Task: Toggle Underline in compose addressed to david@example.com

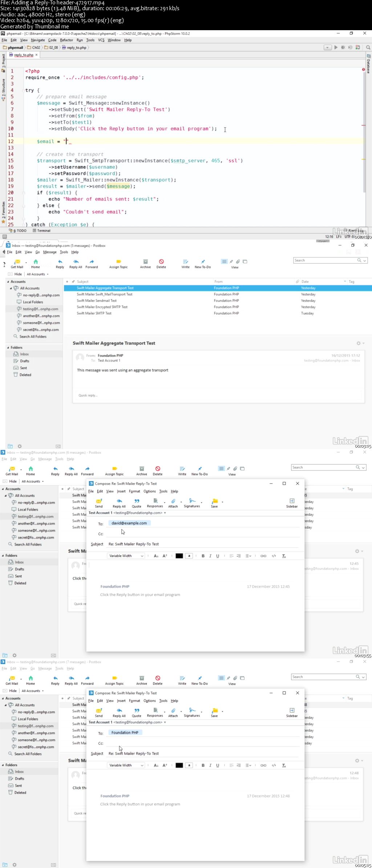Action: tap(218, 556)
